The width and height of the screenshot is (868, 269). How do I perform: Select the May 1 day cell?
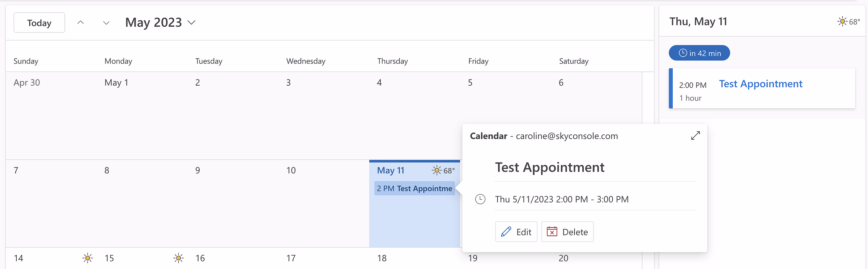pos(142,116)
